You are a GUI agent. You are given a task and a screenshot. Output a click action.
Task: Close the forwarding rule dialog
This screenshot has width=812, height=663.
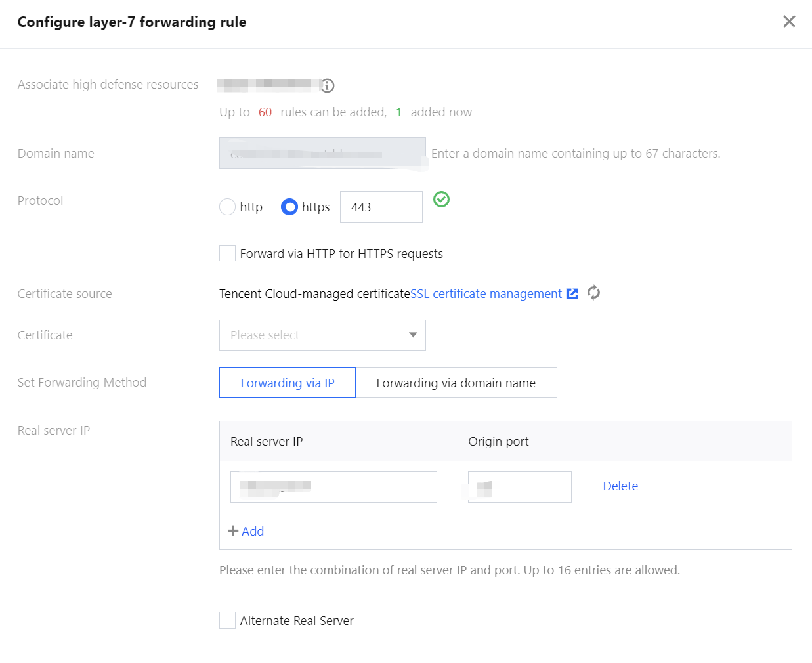coord(789,22)
